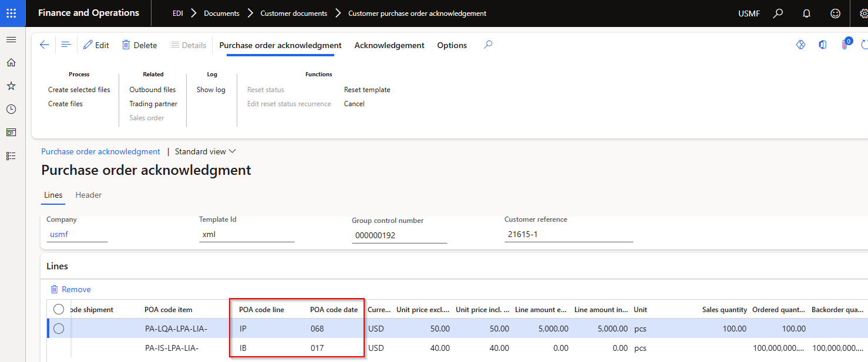The width and height of the screenshot is (868, 362).
Task: Expand the Standard view dropdown
Action: coord(205,151)
